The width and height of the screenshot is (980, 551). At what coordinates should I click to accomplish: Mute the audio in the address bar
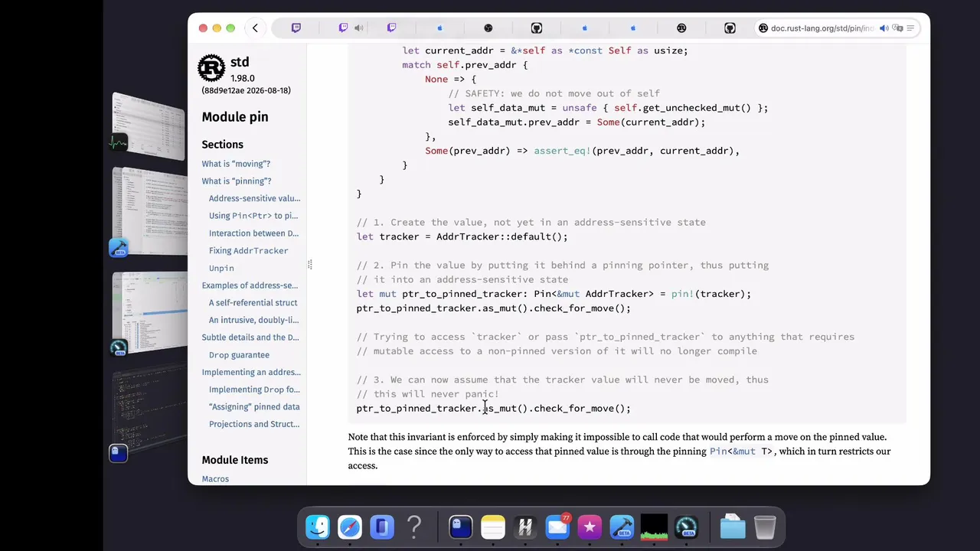tap(884, 28)
